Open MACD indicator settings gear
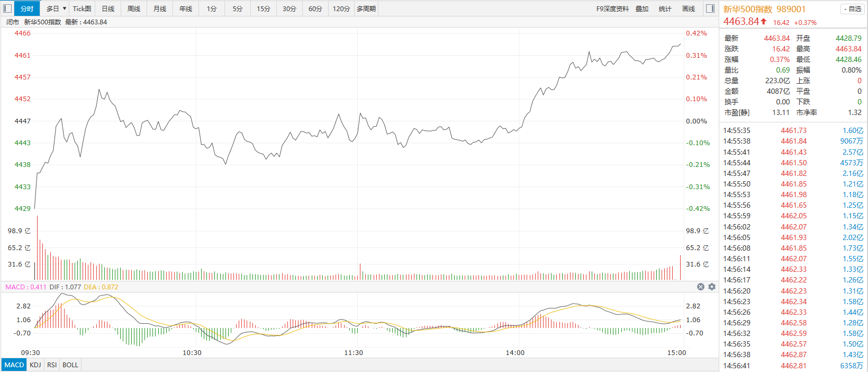The width and height of the screenshot is (868, 372). [712, 287]
